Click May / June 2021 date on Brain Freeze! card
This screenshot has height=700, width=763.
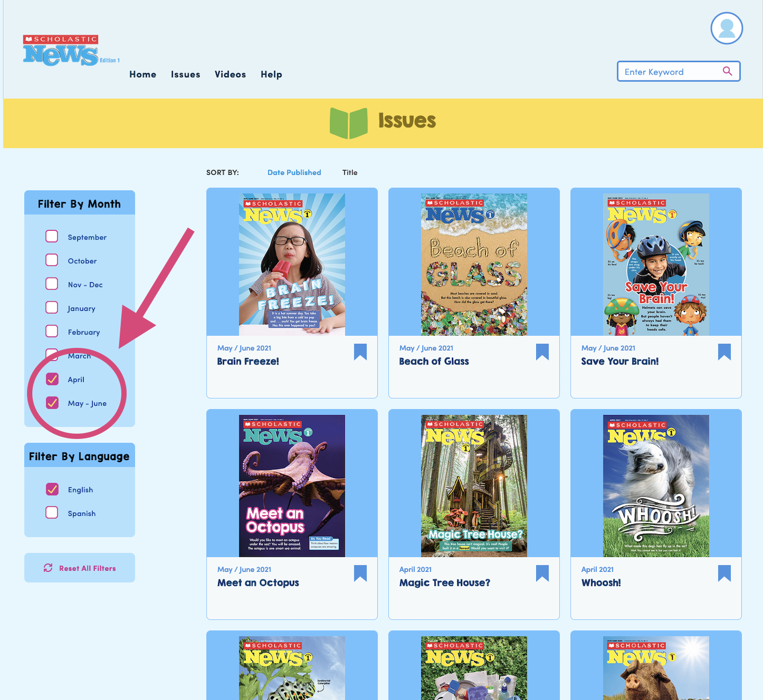(244, 348)
